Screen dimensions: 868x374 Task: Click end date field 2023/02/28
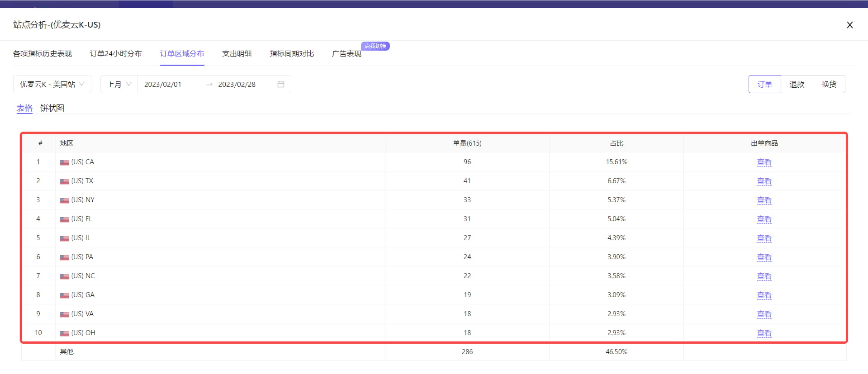[237, 84]
